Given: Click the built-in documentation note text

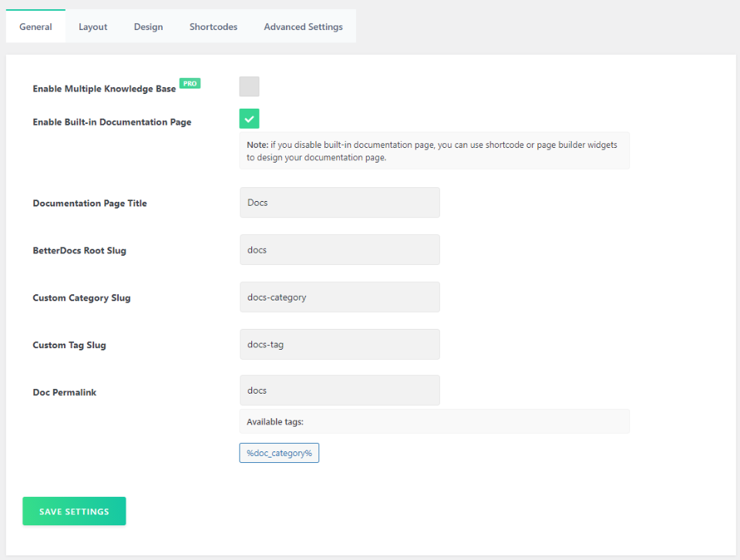Looking at the screenshot, I should coord(433,151).
